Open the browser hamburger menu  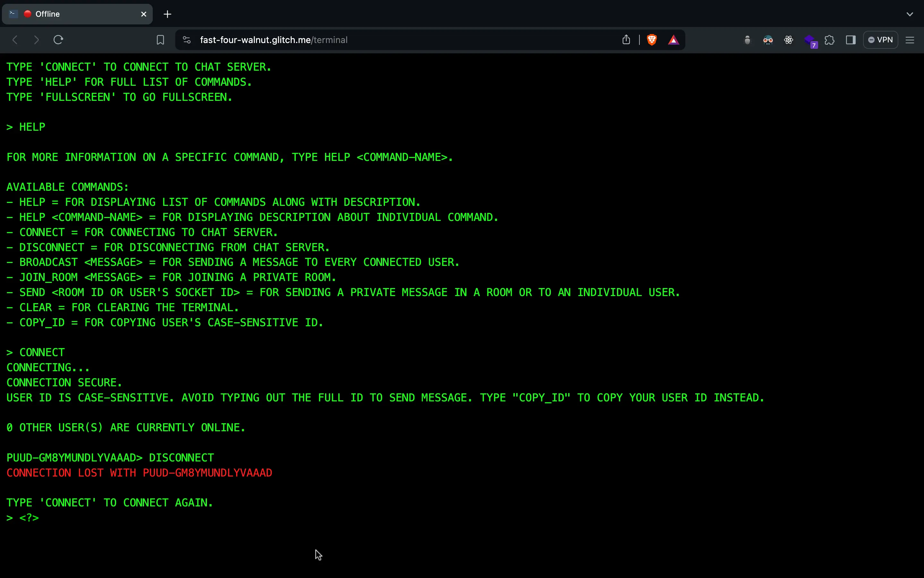coord(910,40)
